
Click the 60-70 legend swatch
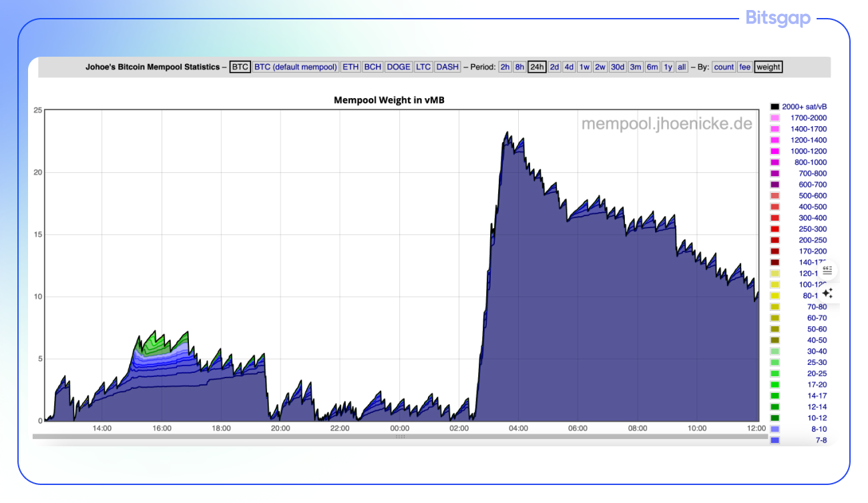(775, 318)
